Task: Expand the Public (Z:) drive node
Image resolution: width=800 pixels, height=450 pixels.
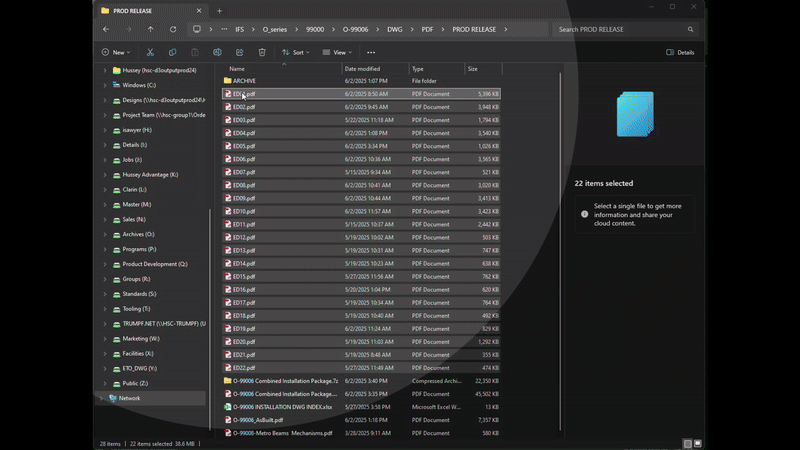Action: tap(105, 383)
